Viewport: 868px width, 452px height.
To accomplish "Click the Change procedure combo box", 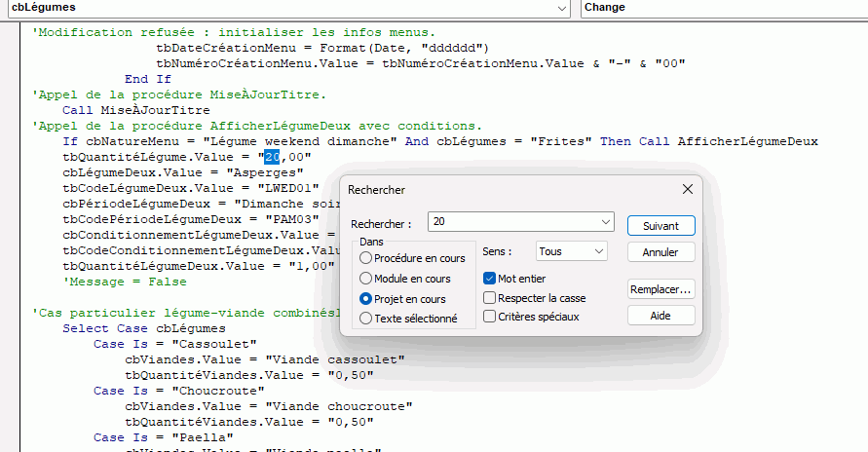I will (723, 8).
